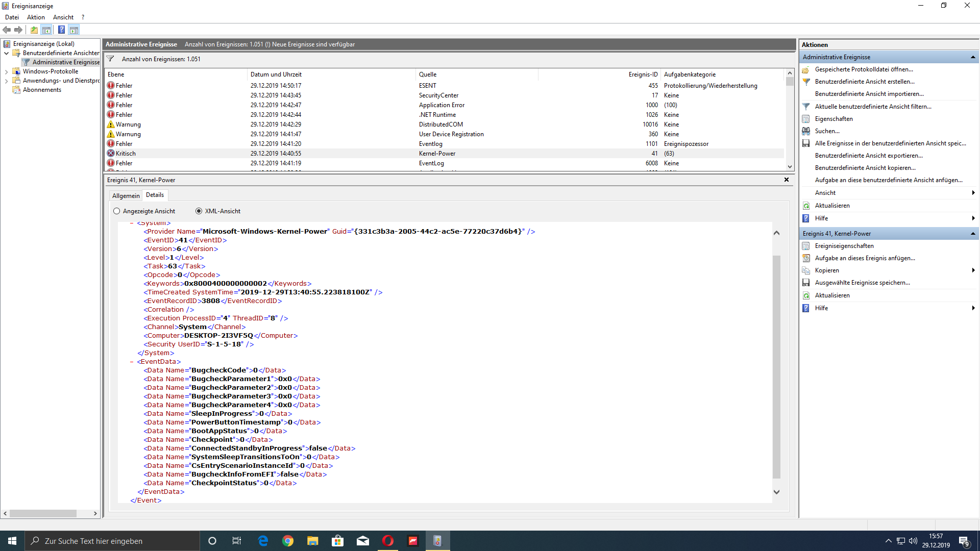Viewport: 980px width, 551px height.
Task: Click the Suchen binoculars icon
Action: click(806, 131)
